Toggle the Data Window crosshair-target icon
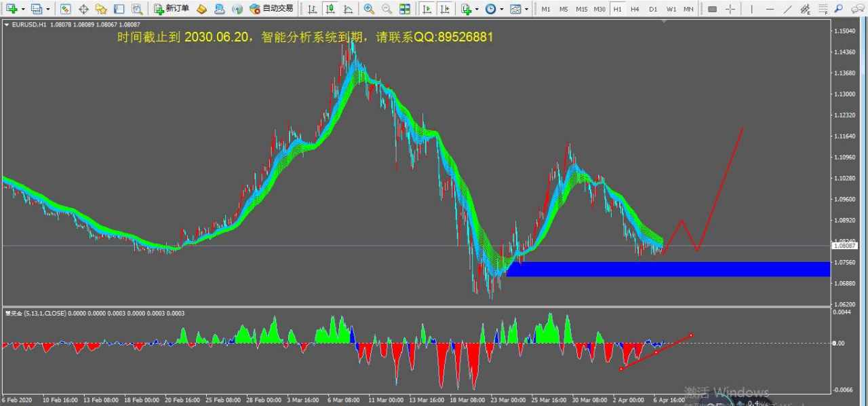868x406 pixels. 83,9
